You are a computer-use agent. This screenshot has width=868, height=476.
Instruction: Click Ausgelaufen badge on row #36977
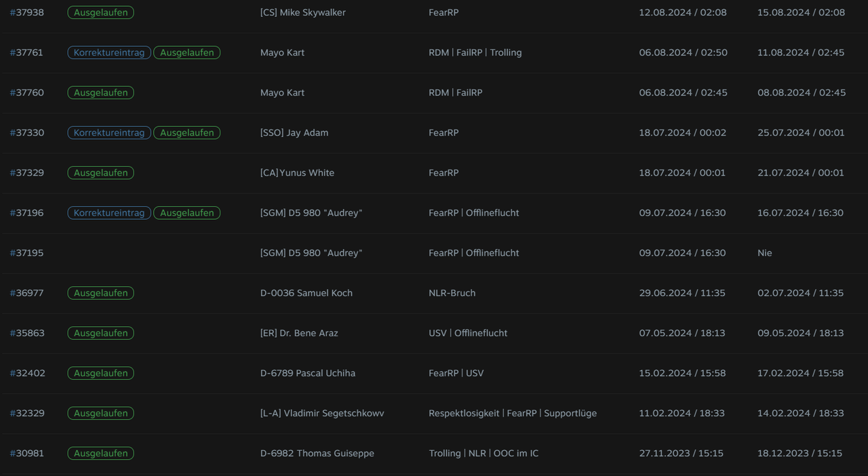pos(100,292)
